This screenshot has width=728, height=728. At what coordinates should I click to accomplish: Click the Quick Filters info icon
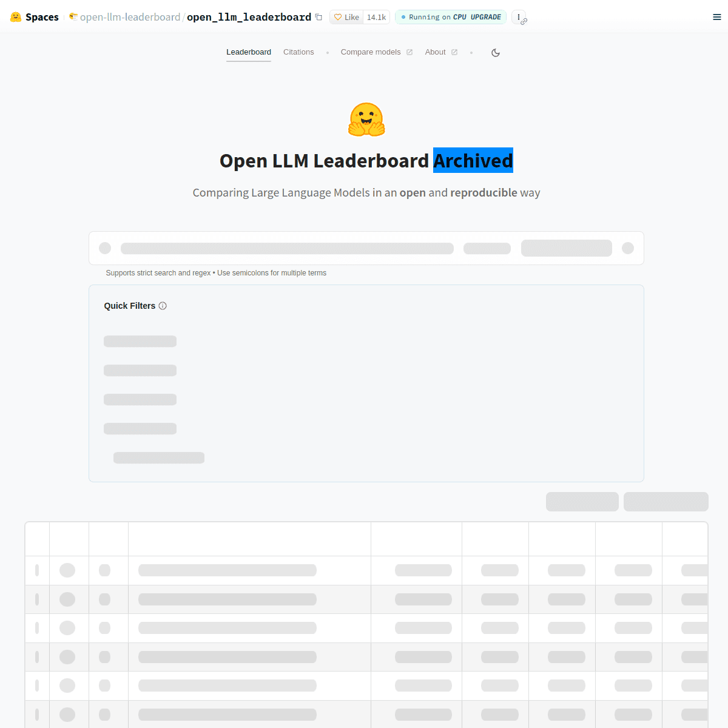tap(163, 306)
